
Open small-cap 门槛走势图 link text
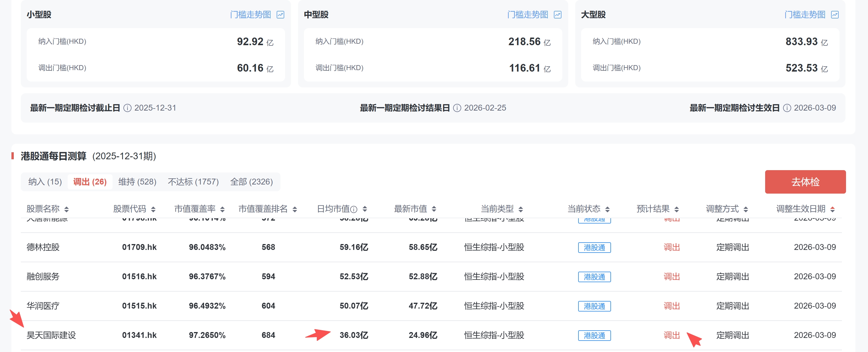click(251, 15)
